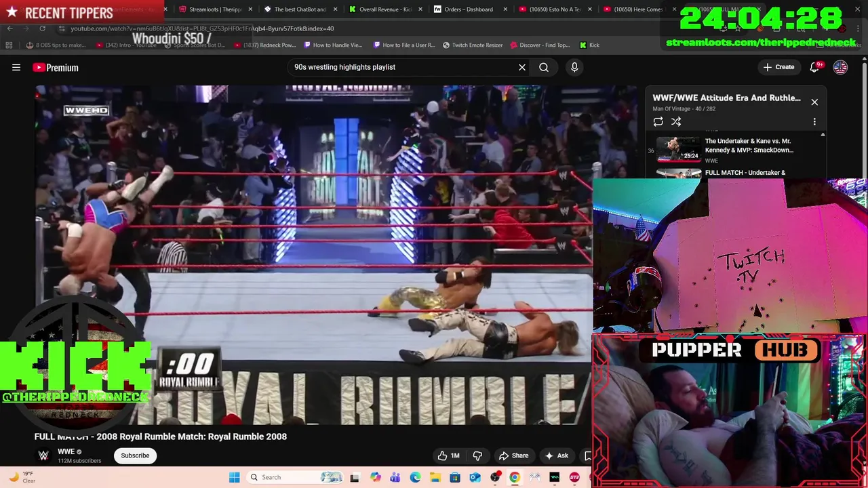Open Undertaker & Kane playlist video thumbnail
Viewport: 868px width, 488px height.
(x=679, y=150)
